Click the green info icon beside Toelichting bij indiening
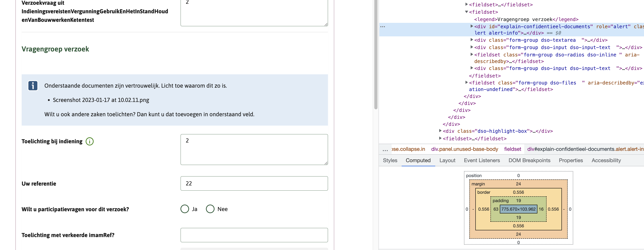 [89, 141]
